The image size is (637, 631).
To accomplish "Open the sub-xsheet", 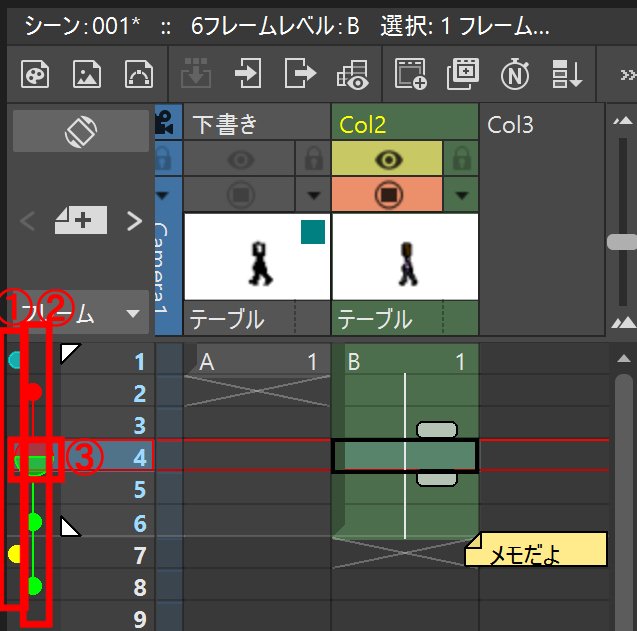I will point(248,73).
